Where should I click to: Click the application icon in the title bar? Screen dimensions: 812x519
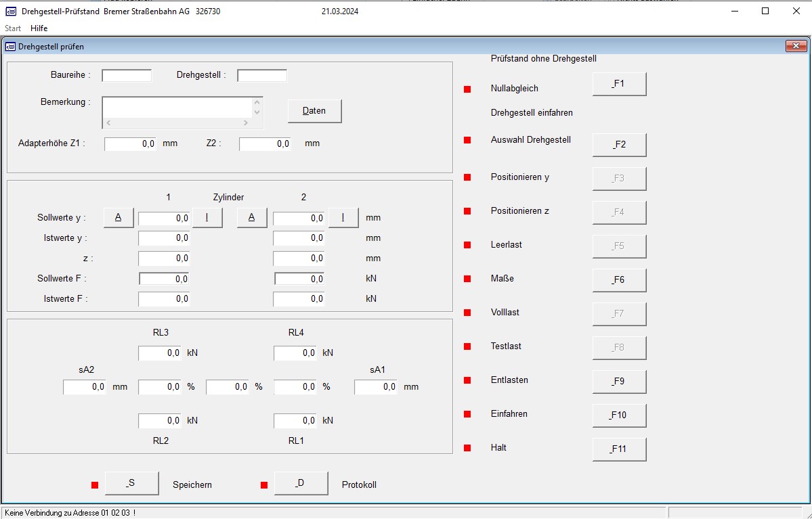(9, 11)
